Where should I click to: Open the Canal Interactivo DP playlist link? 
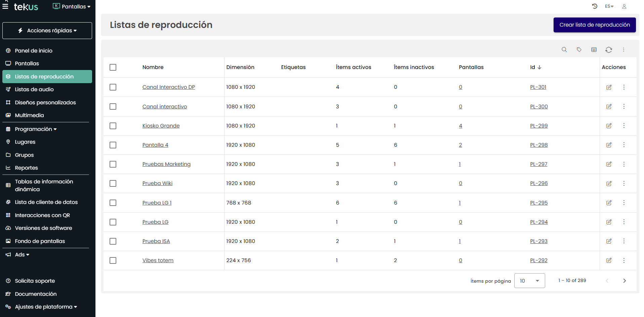click(x=168, y=87)
